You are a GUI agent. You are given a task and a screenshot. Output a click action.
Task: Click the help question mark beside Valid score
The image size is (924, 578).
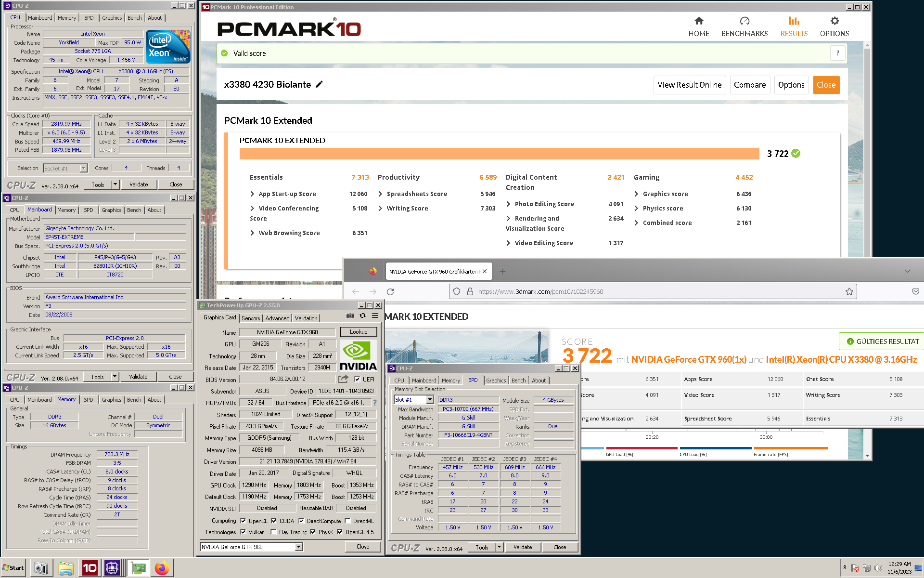coord(837,53)
